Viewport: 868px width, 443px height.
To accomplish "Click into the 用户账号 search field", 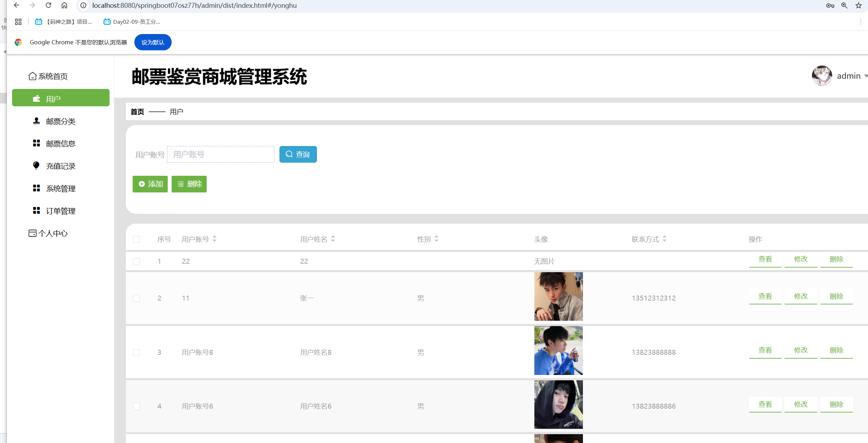I will click(x=221, y=154).
